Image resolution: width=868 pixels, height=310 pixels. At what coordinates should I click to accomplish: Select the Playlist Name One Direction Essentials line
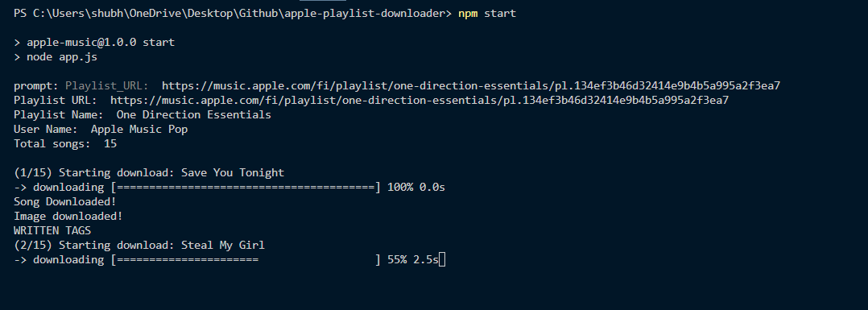point(143,114)
